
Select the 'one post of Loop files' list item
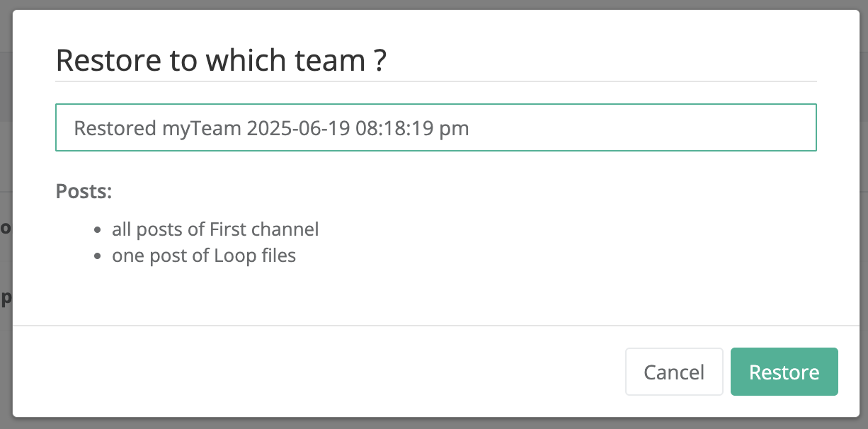coord(203,255)
